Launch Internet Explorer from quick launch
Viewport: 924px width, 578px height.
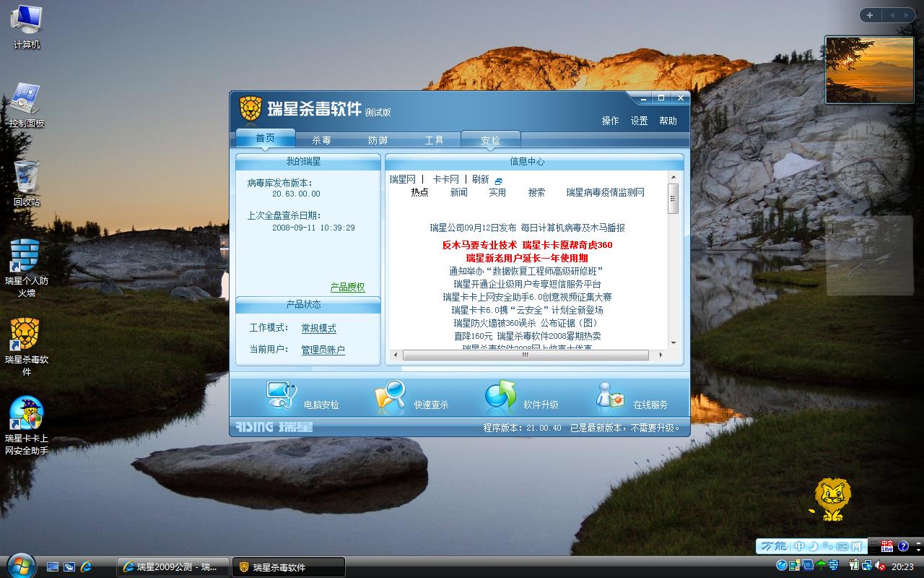(x=86, y=567)
